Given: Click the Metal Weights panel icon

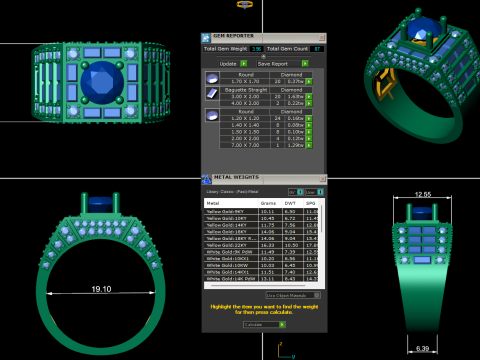Looking at the screenshot, I should tap(206, 180).
